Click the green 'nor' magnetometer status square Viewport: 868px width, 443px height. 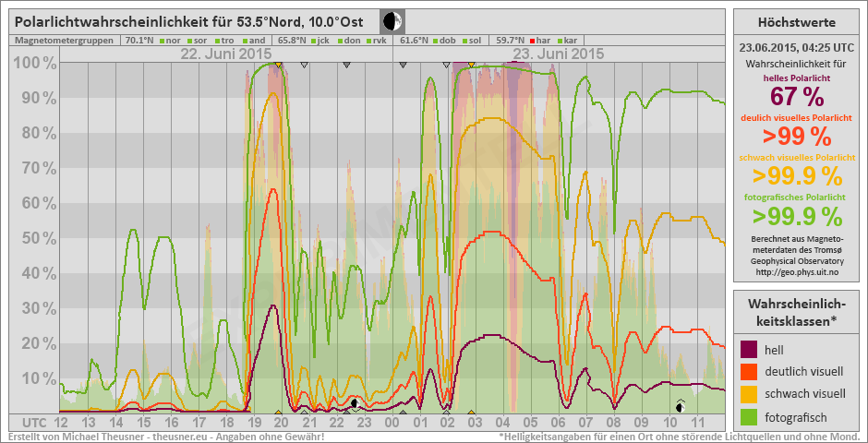[162, 41]
